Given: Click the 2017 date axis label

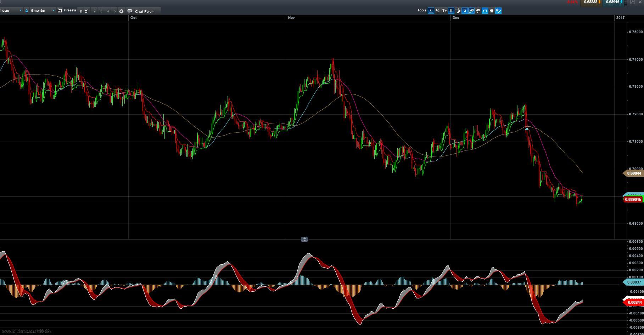Looking at the screenshot, I should click(x=620, y=18).
